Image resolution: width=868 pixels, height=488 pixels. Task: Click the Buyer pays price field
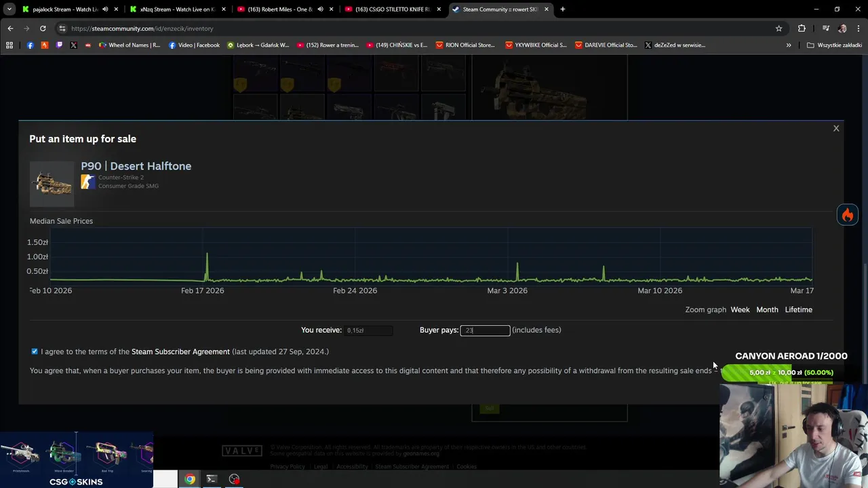coord(485,330)
